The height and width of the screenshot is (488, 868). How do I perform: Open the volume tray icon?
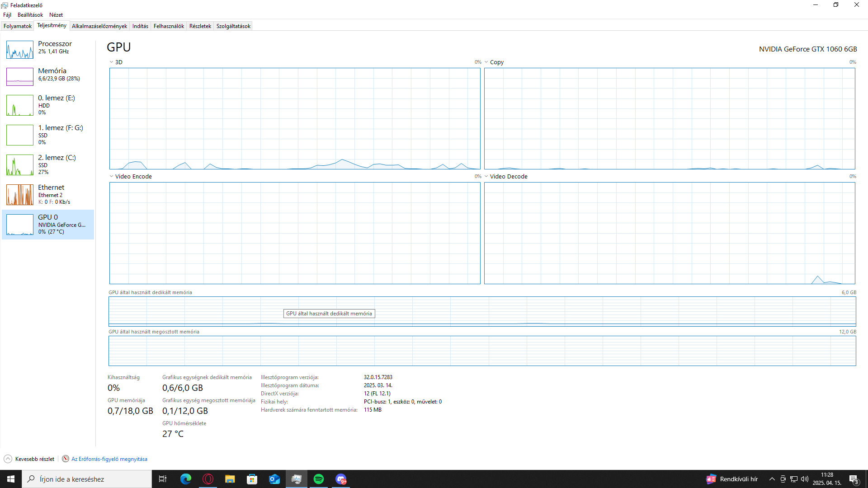click(x=805, y=479)
